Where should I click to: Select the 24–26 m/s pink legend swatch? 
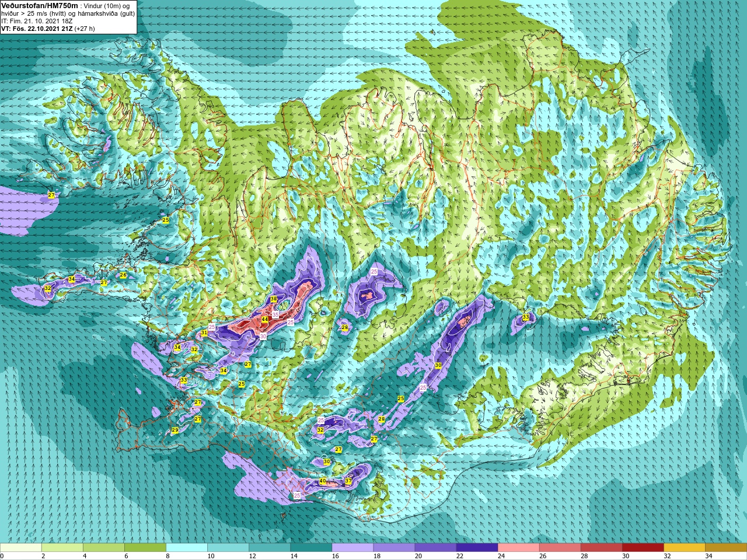pos(518,548)
